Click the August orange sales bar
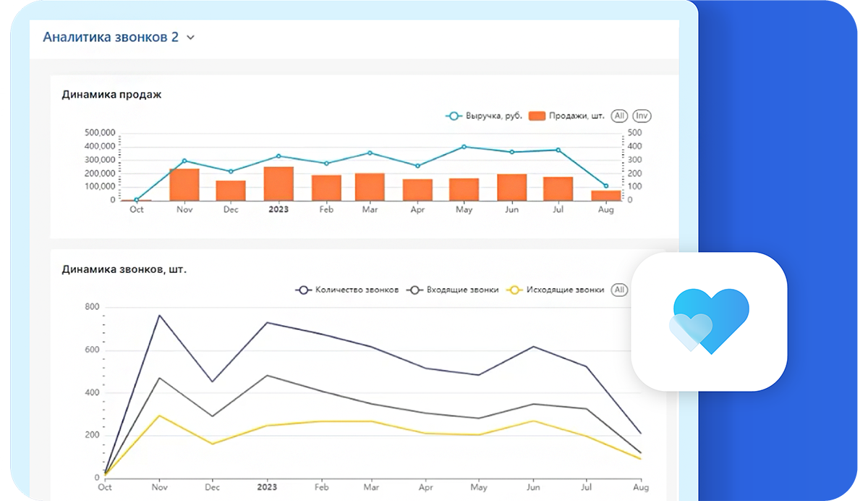 [606, 195]
